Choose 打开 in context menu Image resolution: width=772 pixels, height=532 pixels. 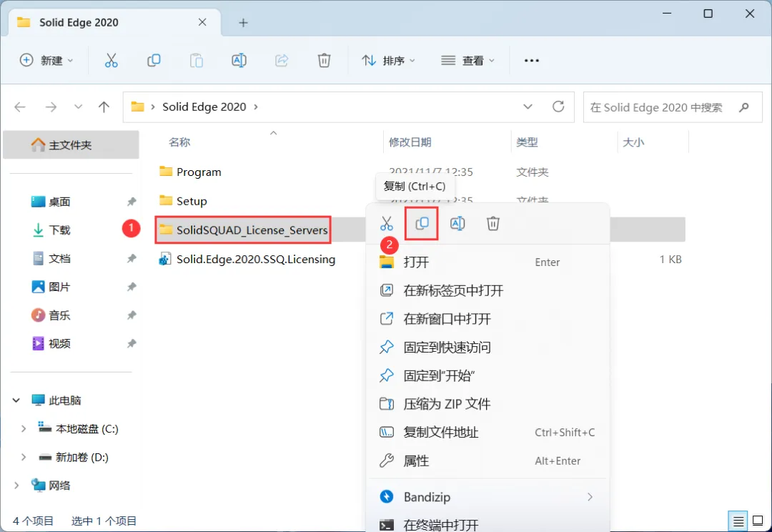(x=488, y=262)
